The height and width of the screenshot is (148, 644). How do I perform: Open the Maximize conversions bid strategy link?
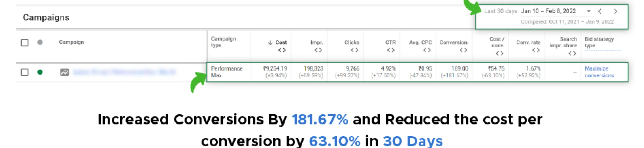pyautogui.click(x=599, y=72)
